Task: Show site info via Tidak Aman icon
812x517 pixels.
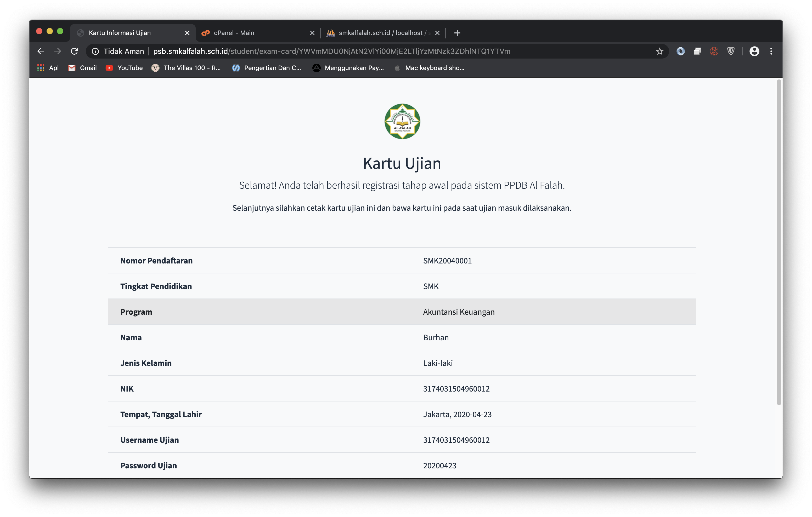Action: point(95,51)
